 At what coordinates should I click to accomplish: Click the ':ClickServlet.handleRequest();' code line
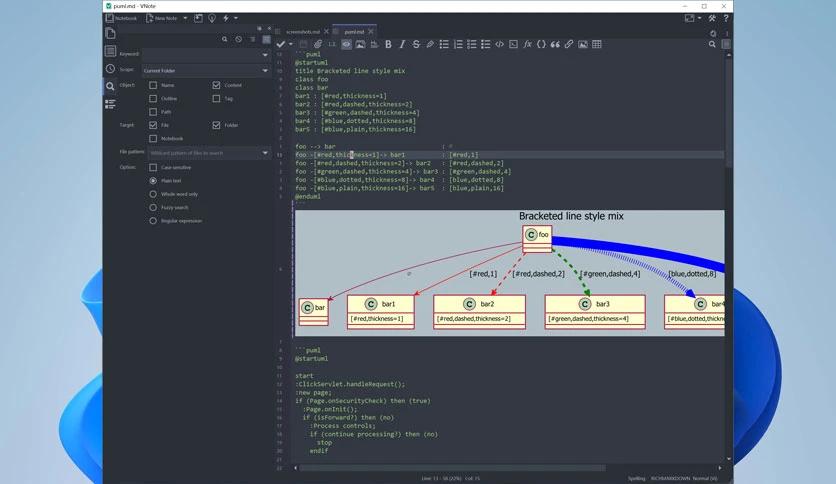[350, 384]
